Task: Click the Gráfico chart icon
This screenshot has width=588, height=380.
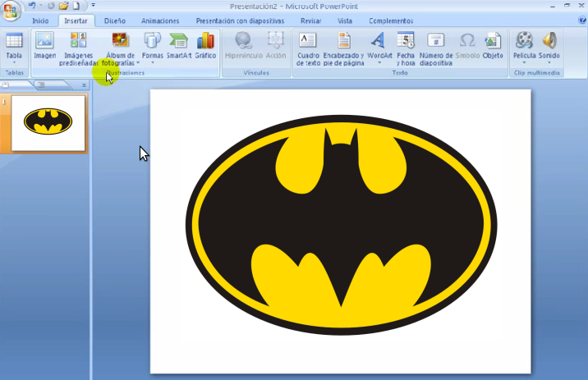Action: [205, 44]
